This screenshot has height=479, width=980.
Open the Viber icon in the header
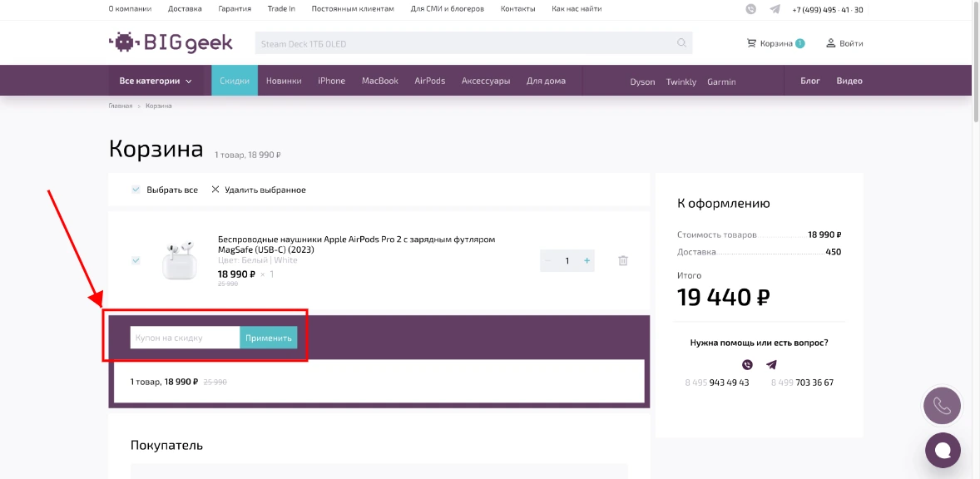pos(750,9)
